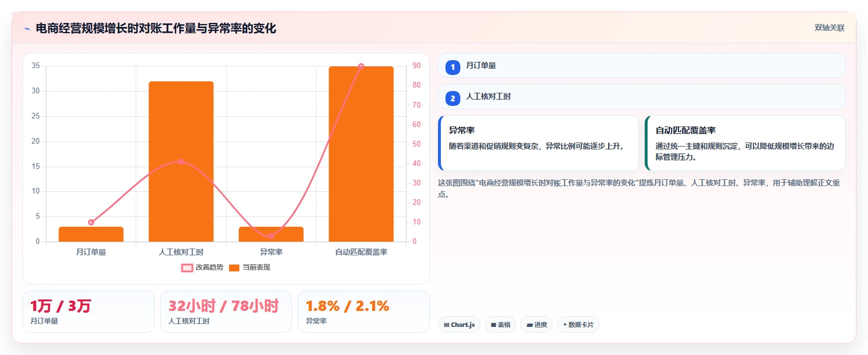Toggle the 改善趋势 legend entry

coord(202,267)
